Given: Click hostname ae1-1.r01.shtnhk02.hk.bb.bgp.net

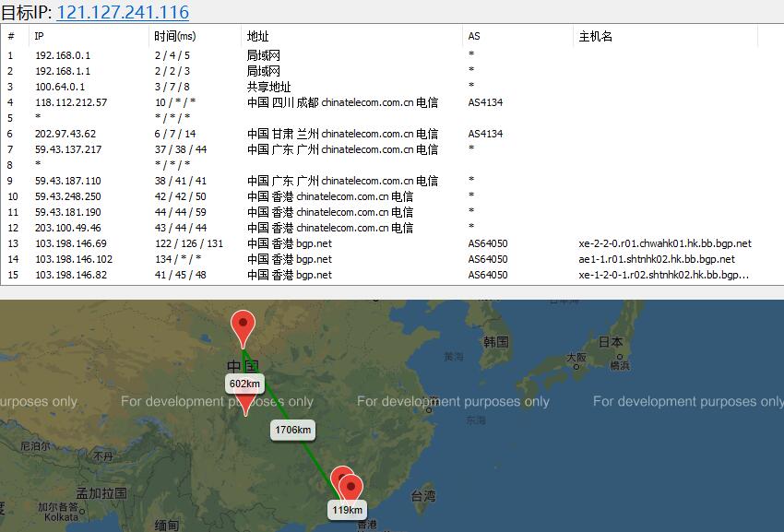Looking at the screenshot, I should [657, 259].
